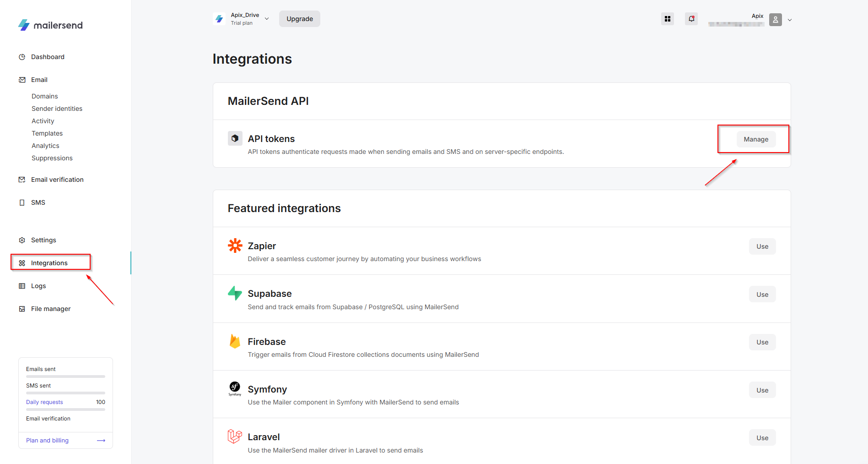This screenshot has height=464, width=868.
Task: Open Analytics in the sidebar
Action: (45, 146)
